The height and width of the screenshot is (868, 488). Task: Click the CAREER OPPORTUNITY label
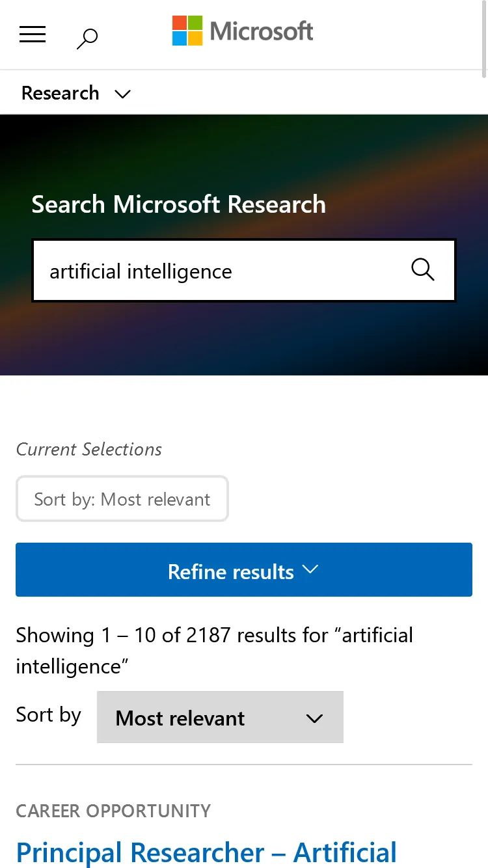coord(113,811)
